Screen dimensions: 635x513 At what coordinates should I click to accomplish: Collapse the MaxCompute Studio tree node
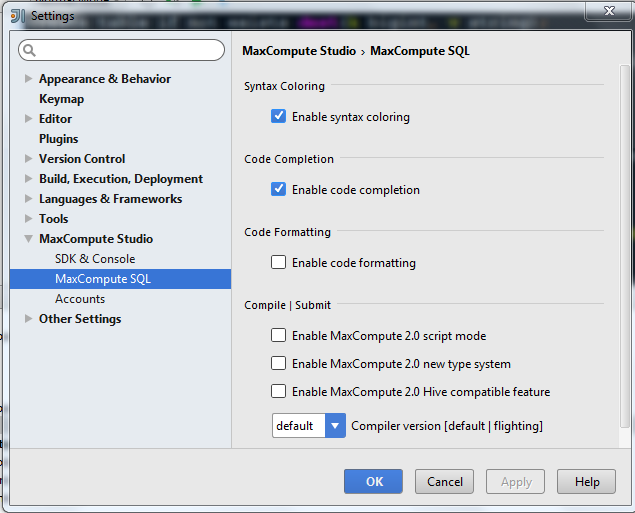tap(28, 239)
